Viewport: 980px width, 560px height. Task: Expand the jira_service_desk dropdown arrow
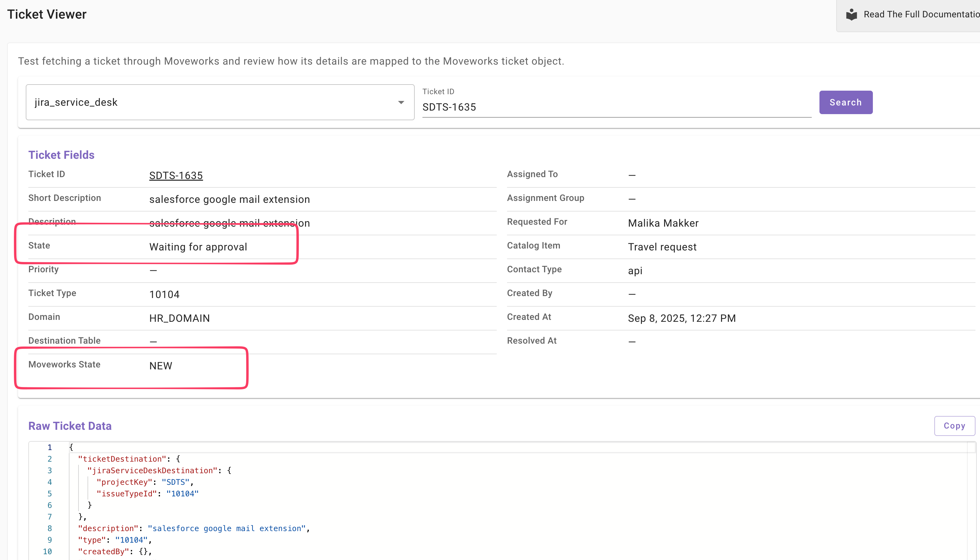(401, 102)
